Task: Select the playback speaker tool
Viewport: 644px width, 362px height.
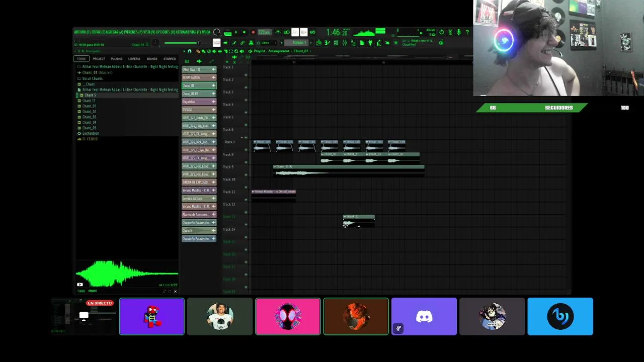Action: (242, 51)
